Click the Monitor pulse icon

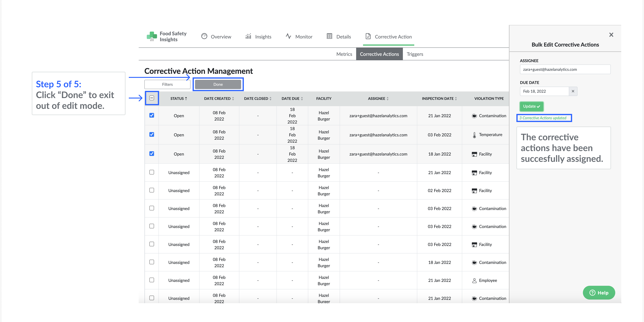click(288, 36)
